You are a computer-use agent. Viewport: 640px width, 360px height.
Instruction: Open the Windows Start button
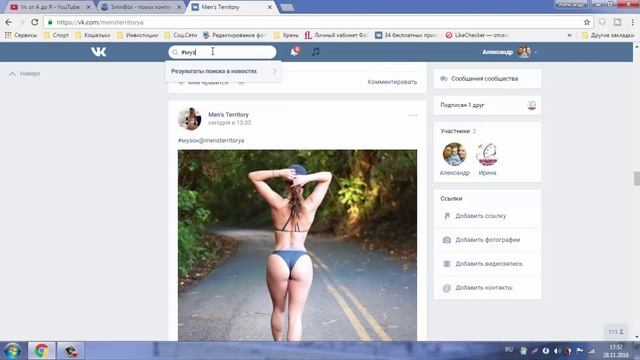12,351
